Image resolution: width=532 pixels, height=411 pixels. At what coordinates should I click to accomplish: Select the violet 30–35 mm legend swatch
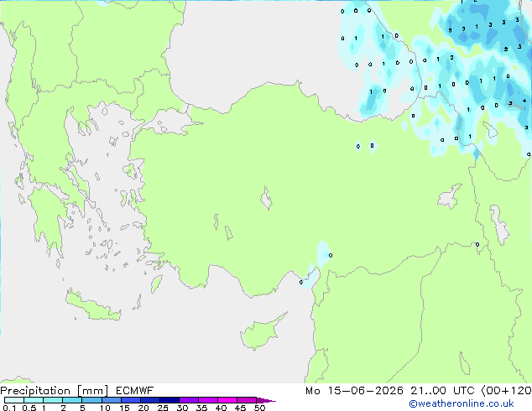(188, 400)
